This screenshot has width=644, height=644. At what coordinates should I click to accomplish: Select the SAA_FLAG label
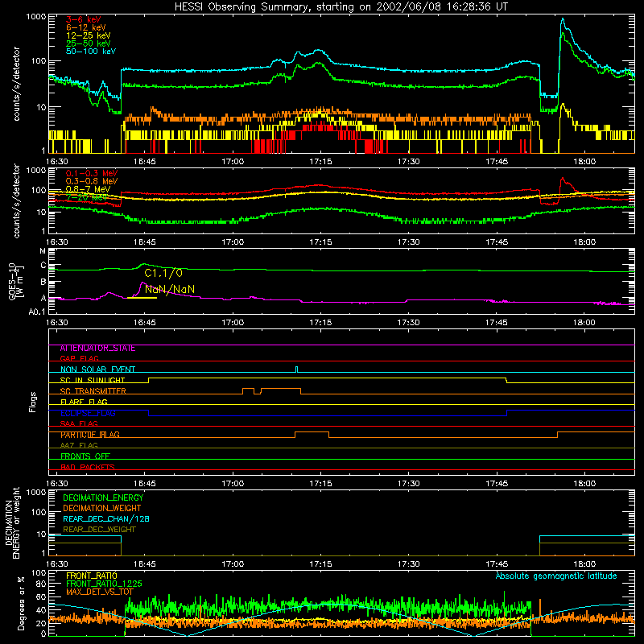(79, 424)
